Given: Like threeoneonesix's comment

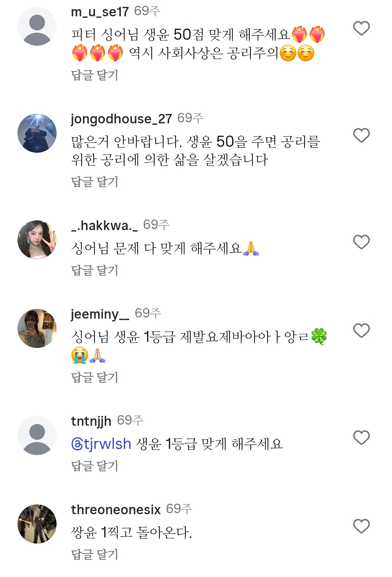Looking at the screenshot, I should pyautogui.click(x=361, y=526).
